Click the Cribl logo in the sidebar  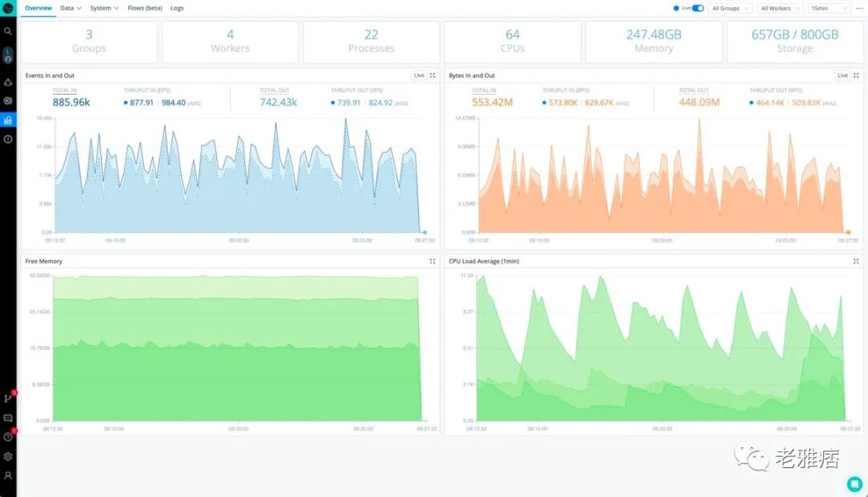pos(8,8)
